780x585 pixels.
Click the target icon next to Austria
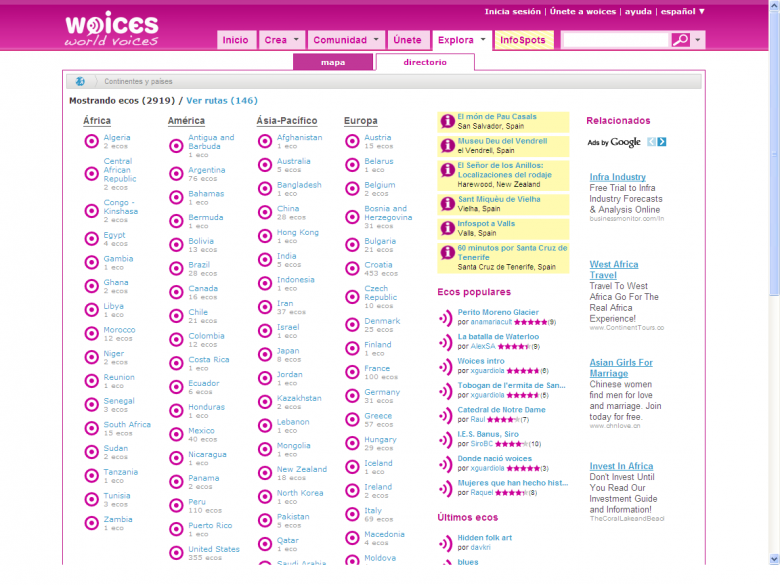coord(352,141)
